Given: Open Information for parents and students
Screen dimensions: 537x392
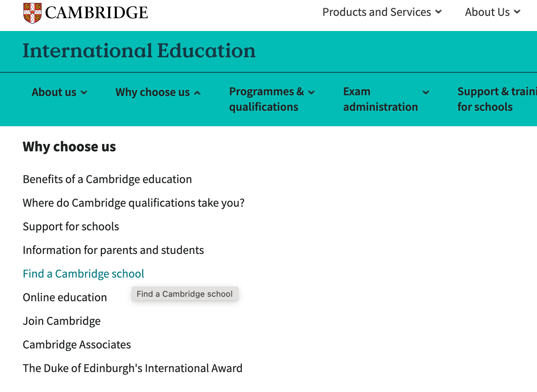Looking at the screenshot, I should (113, 250).
